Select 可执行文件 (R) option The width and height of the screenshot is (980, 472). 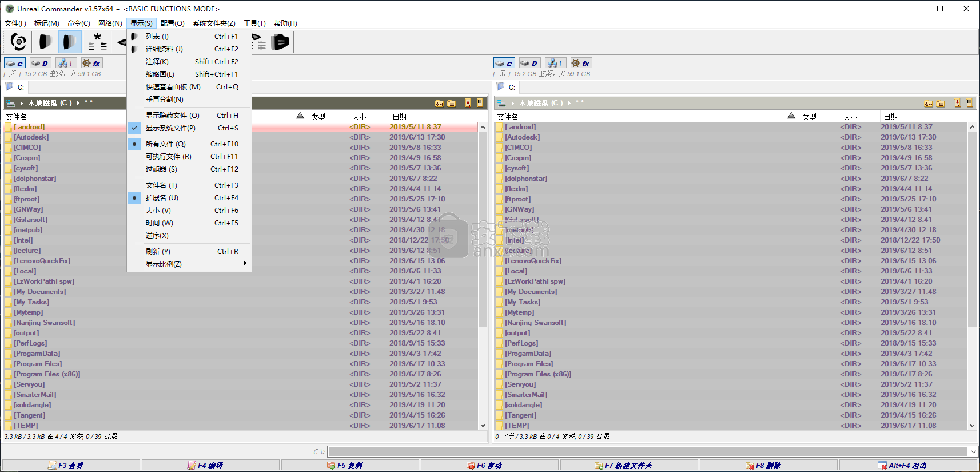pyautogui.click(x=189, y=157)
